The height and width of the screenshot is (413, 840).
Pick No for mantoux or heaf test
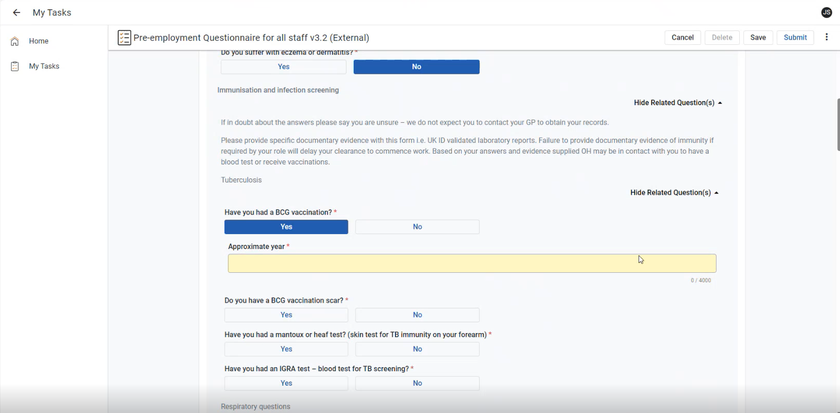[417, 349]
